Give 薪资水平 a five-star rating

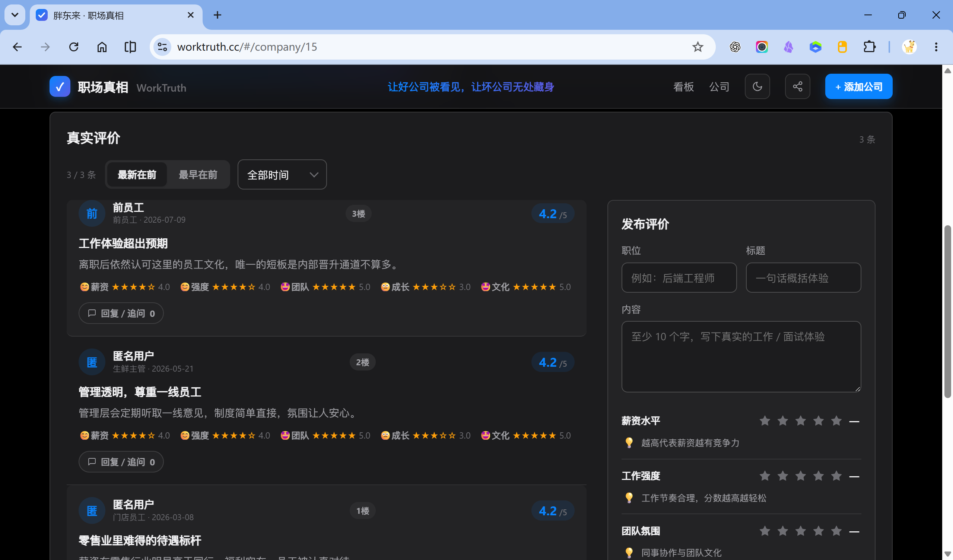click(836, 421)
